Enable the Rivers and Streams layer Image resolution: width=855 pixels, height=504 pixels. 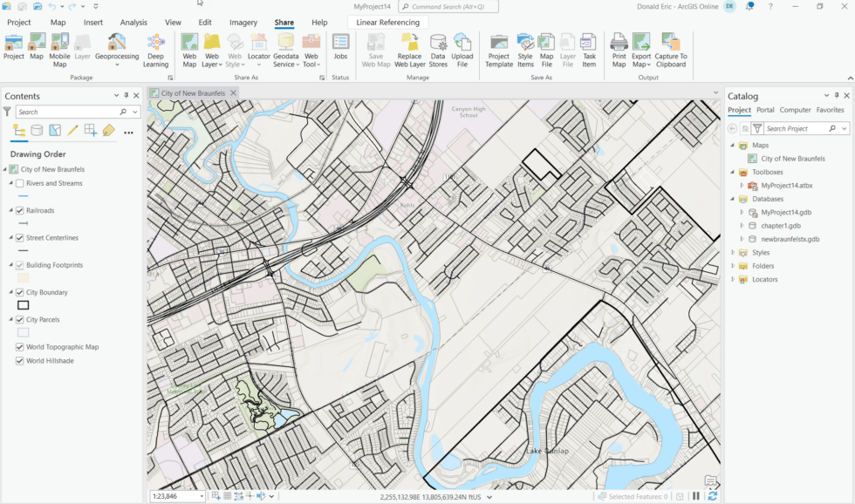(x=19, y=183)
